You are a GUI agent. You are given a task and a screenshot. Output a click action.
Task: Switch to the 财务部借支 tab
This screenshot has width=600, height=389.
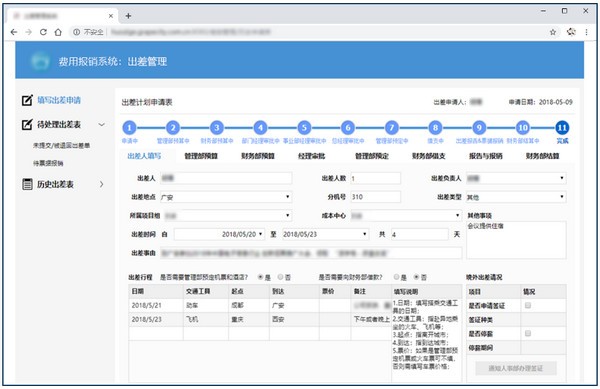(429, 156)
